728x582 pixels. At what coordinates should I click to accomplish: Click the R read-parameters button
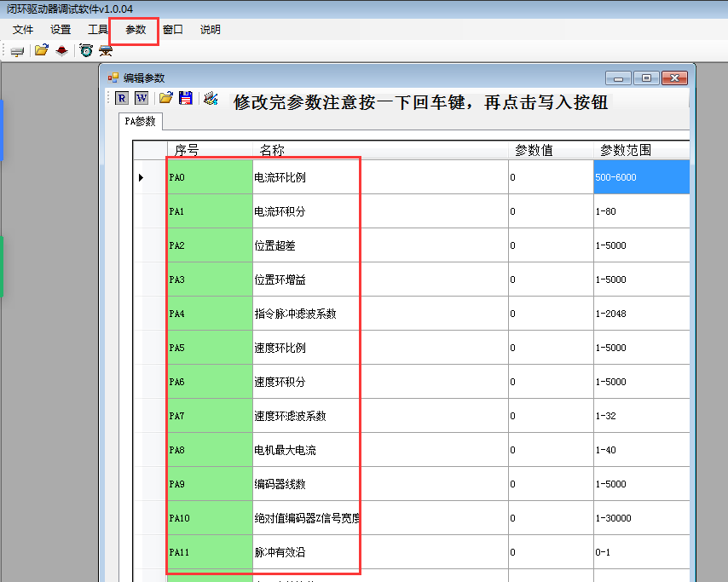(122, 98)
